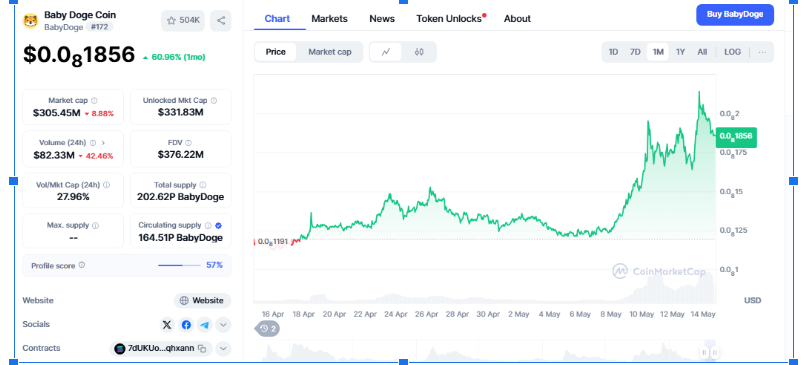Open FDV info icon
The height and width of the screenshot is (365, 807).
pyautogui.click(x=188, y=143)
